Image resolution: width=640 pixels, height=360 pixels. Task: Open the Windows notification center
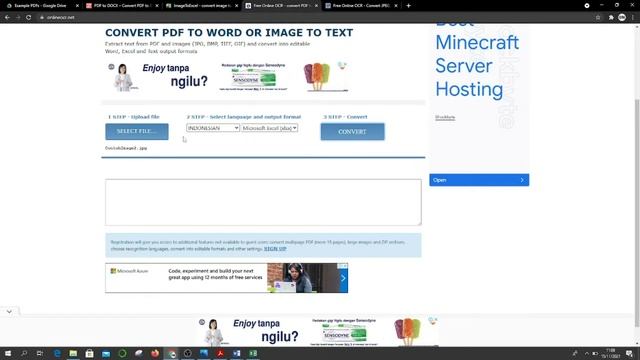point(630,353)
